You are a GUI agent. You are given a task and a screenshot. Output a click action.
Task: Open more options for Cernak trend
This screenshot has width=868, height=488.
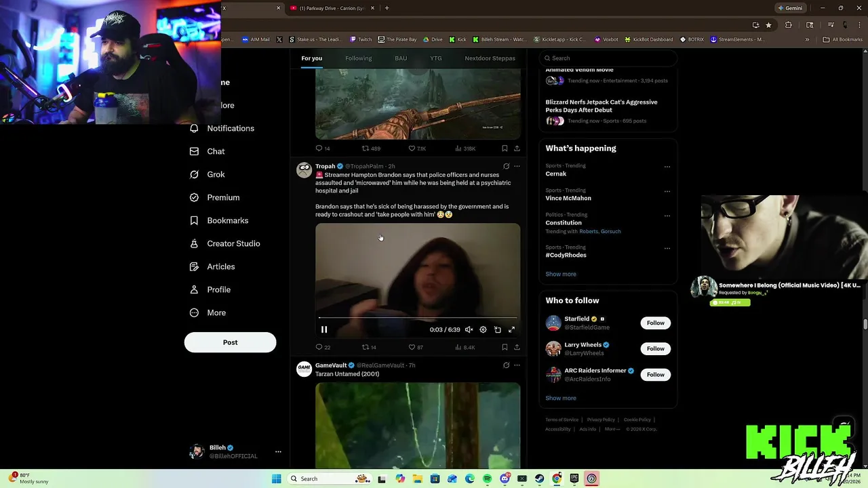click(667, 167)
